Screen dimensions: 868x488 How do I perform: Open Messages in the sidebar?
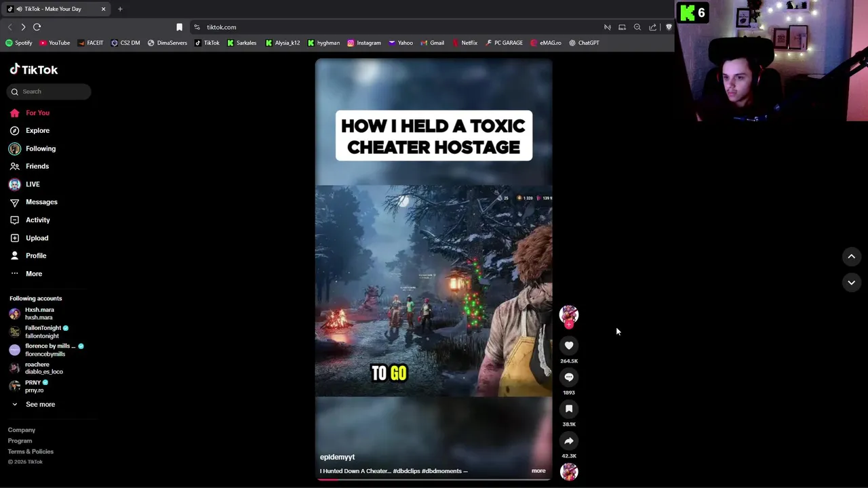pos(33,202)
